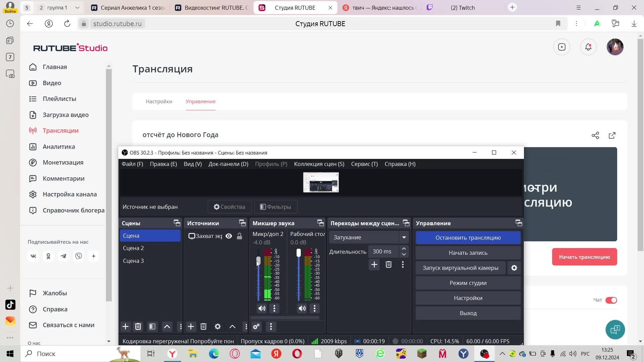Click the Микр/доп 2 volume slider
Viewport: 644px width, 362px height.
pyautogui.click(x=258, y=260)
